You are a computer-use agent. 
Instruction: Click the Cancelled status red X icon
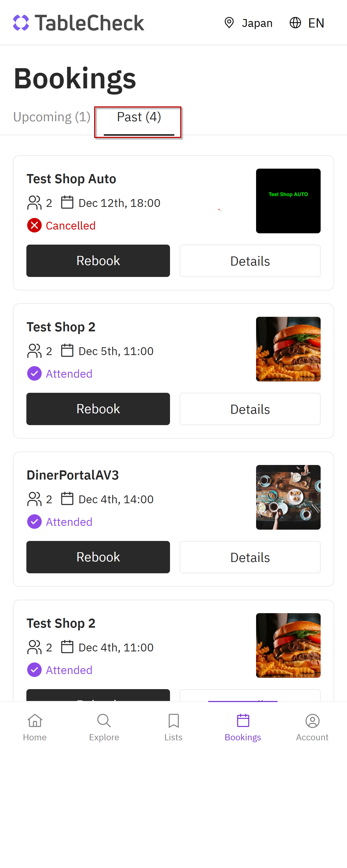click(x=34, y=225)
